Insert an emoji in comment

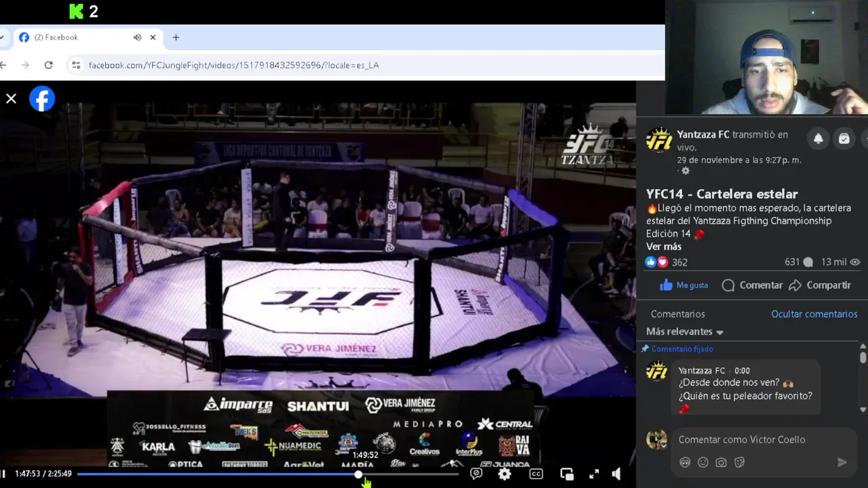(703, 462)
